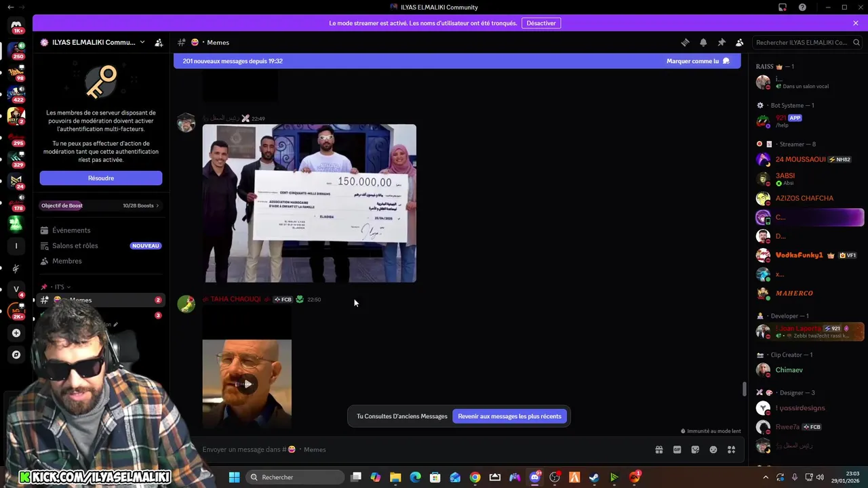Open the help question mark icon

point(802,7)
